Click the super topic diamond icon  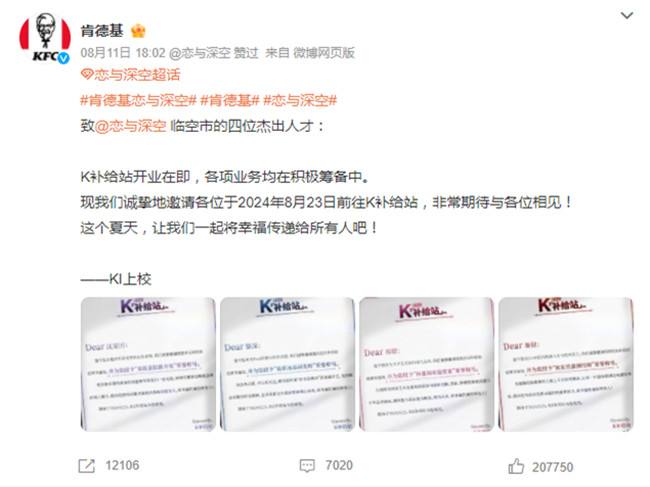tap(87, 75)
